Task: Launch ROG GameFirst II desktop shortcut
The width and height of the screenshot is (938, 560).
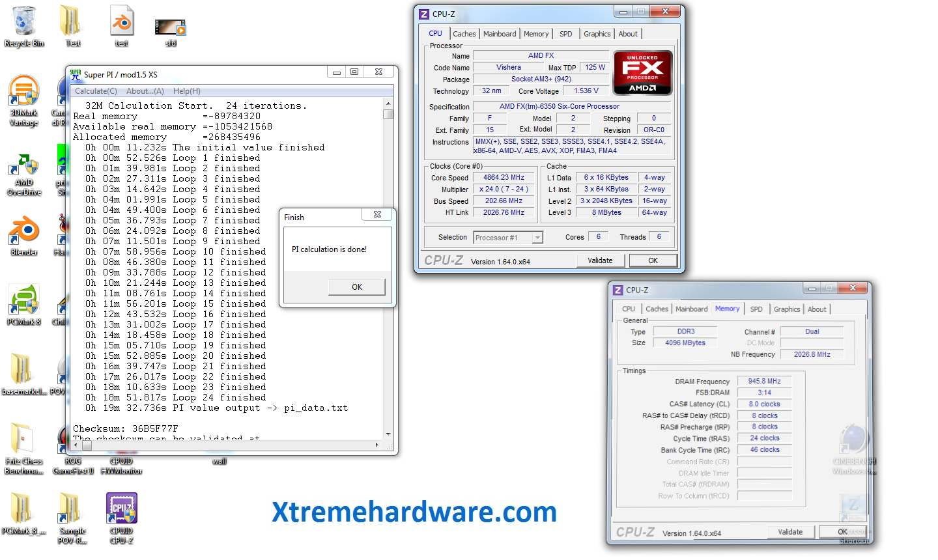Action: (x=73, y=466)
